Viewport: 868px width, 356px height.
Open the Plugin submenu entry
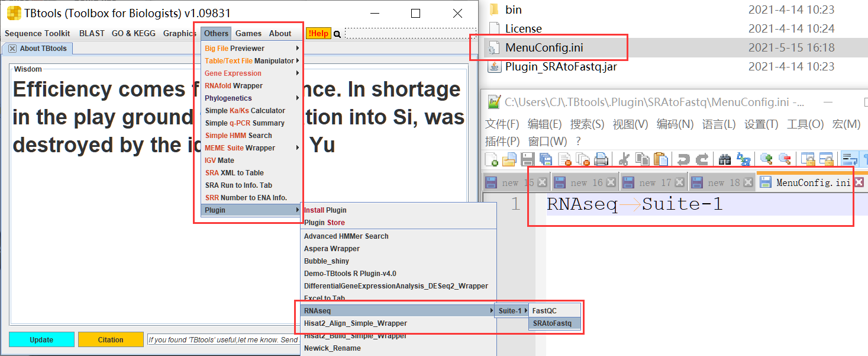251,210
